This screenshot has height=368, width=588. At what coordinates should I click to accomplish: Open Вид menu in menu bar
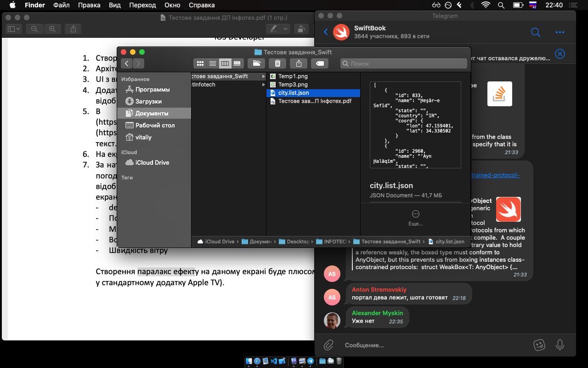tap(115, 5)
